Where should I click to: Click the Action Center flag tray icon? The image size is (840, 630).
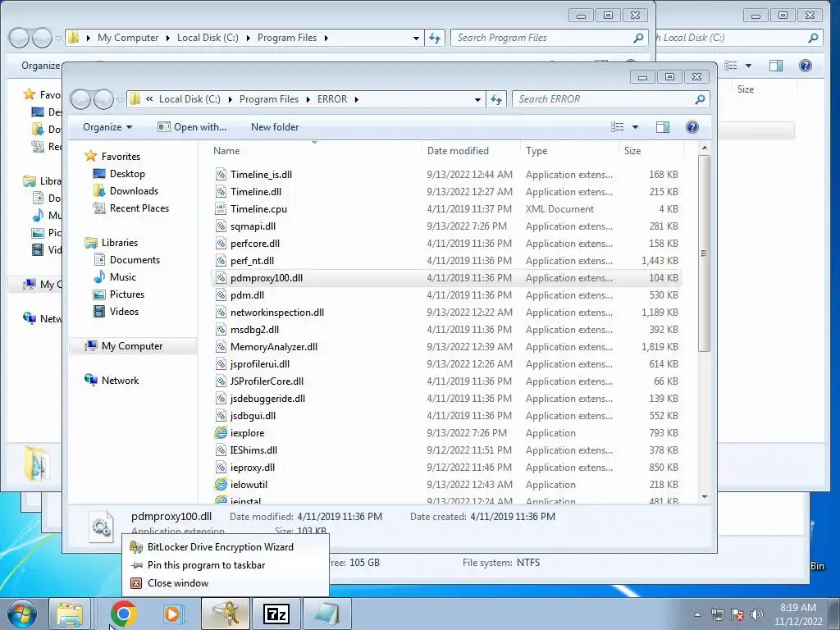(737, 614)
